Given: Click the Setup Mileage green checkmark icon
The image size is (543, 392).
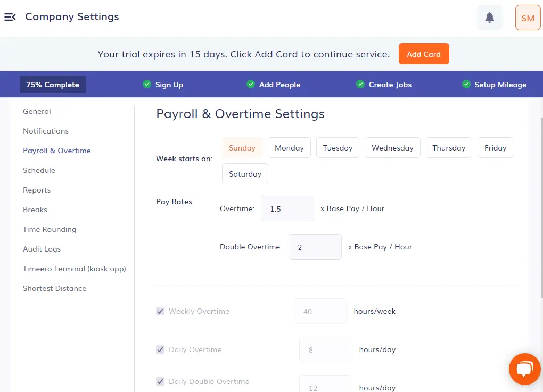Looking at the screenshot, I should click(466, 84).
